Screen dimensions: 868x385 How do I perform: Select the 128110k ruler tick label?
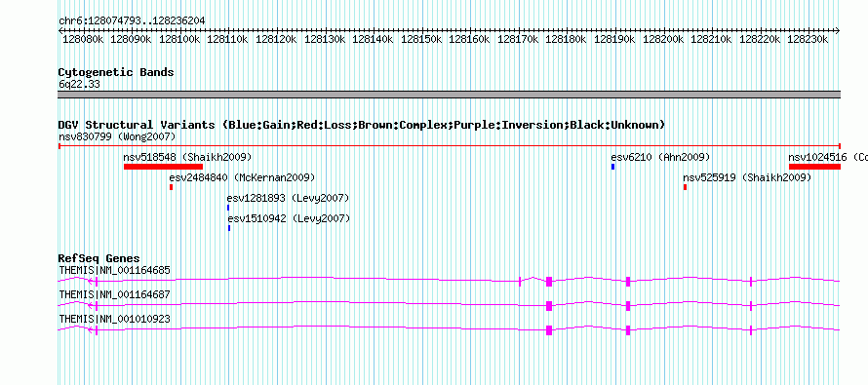(228, 40)
